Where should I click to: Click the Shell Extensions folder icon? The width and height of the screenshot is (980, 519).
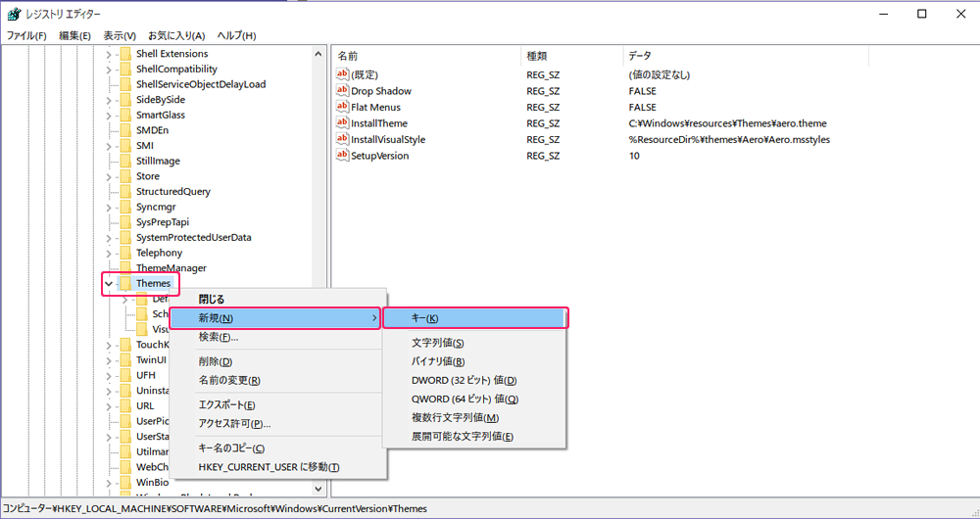pos(125,54)
